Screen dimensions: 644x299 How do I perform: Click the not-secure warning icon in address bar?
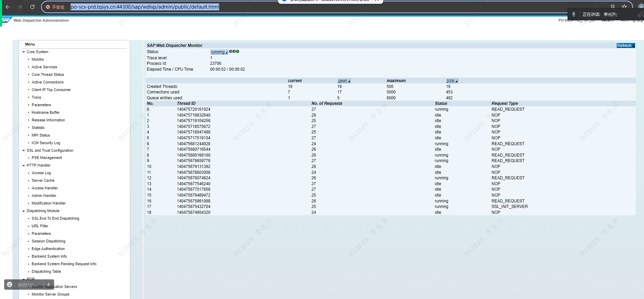[48, 7]
